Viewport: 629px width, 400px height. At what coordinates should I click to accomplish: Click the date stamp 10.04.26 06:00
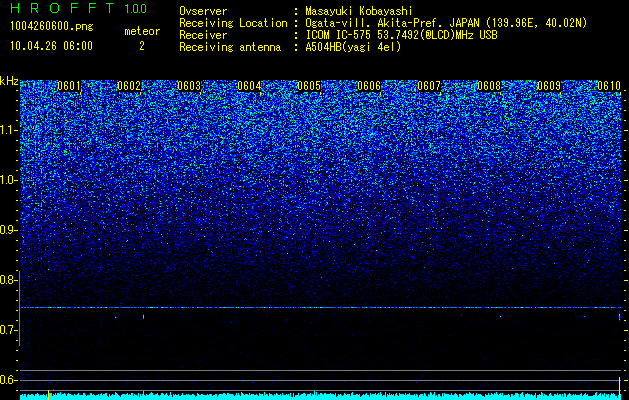pos(51,46)
